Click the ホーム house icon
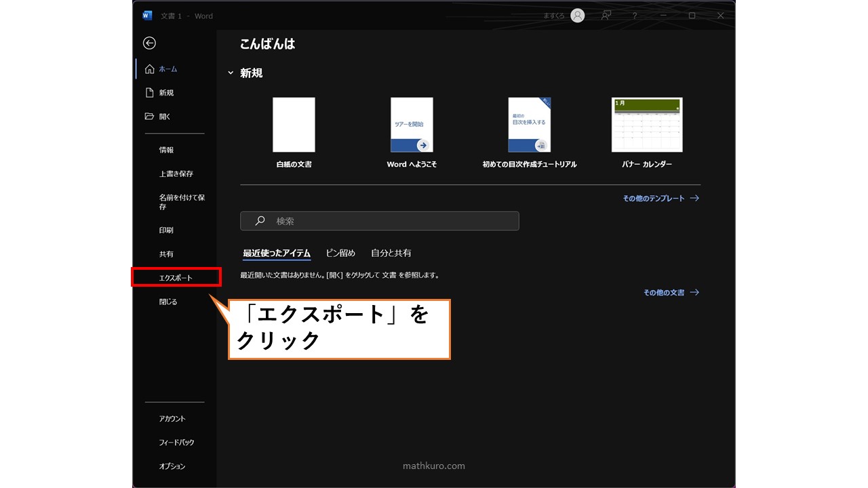 pyautogui.click(x=150, y=69)
